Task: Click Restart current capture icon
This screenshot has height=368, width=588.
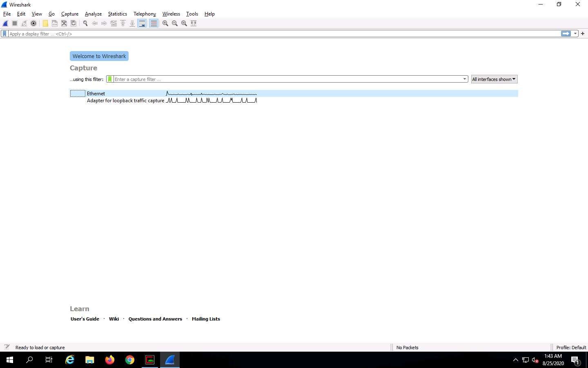Action: pyautogui.click(x=24, y=23)
